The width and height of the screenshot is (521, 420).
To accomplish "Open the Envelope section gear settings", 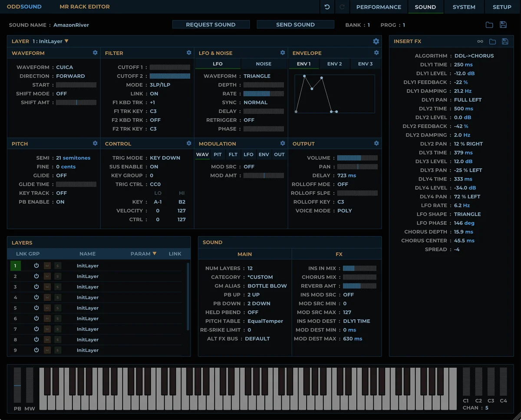I will tap(376, 52).
